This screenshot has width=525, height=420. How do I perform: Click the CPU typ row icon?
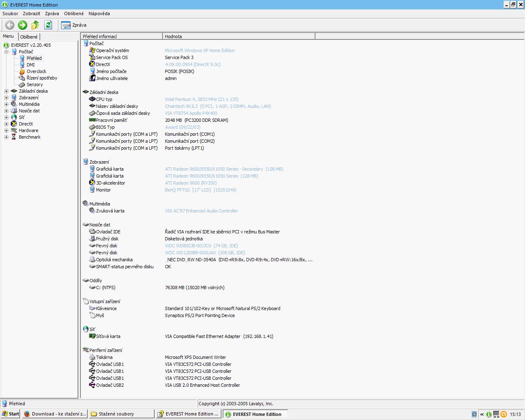(92, 99)
